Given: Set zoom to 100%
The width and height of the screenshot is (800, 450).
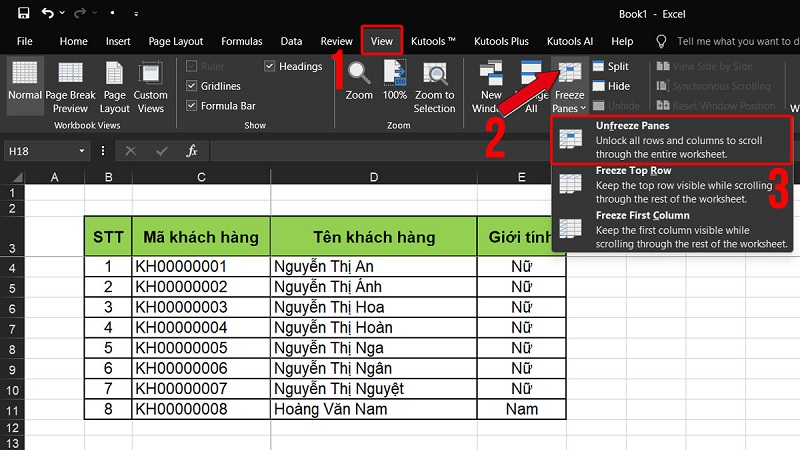Looking at the screenshot, I should pyautogui.click(x=395, y=81).
